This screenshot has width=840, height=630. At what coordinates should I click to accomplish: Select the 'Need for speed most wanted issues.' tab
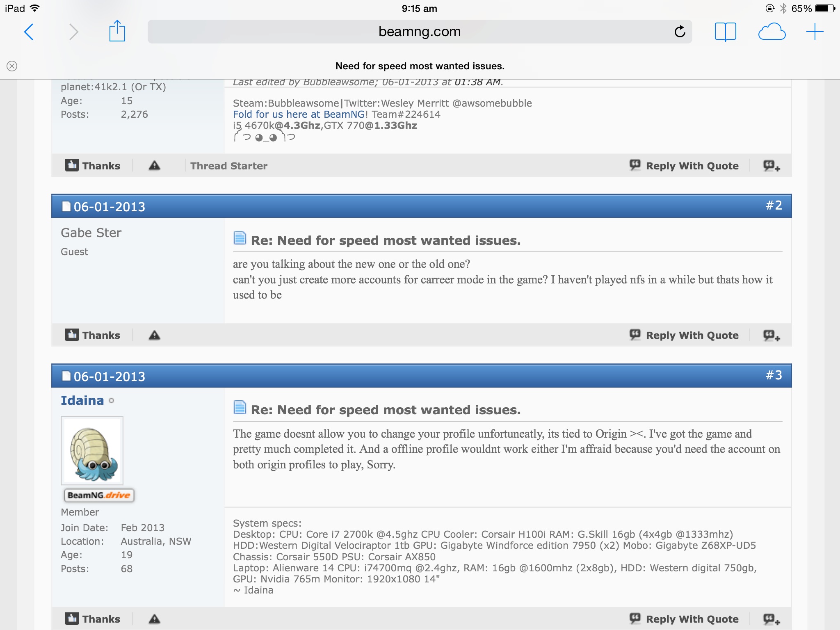420,66
